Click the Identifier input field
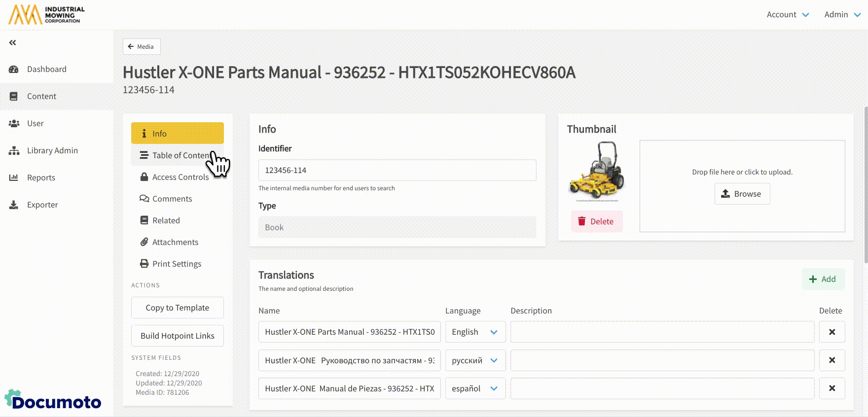The height and width of the screenshot is (417, 868). (x=397, y=170)
